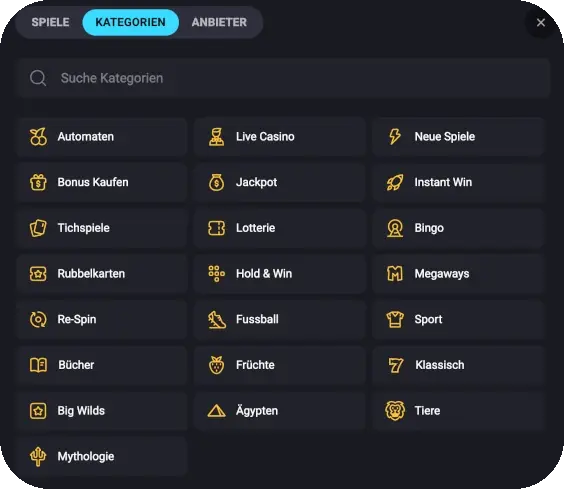Select the trident icon for Mythologie
The image size is (564, 489).
coord(38,456)
